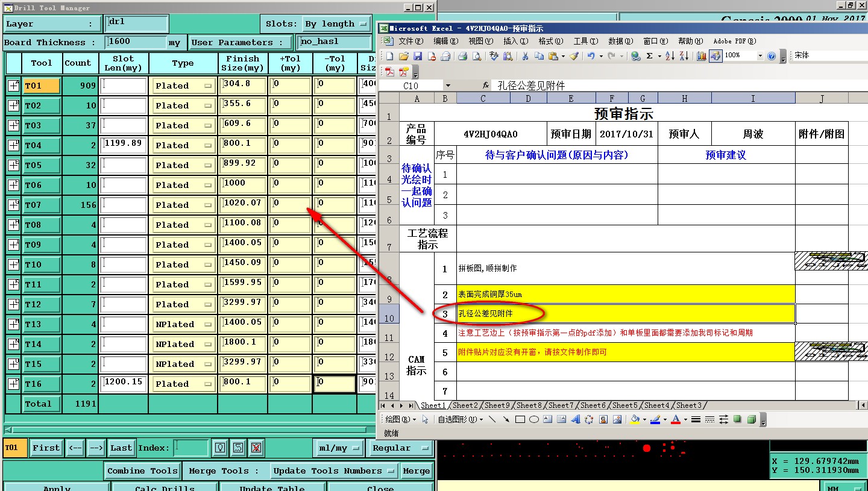Expand the T16 tool row plus box
This screenshot has width=868, height=491.
[x=13, y=384]
